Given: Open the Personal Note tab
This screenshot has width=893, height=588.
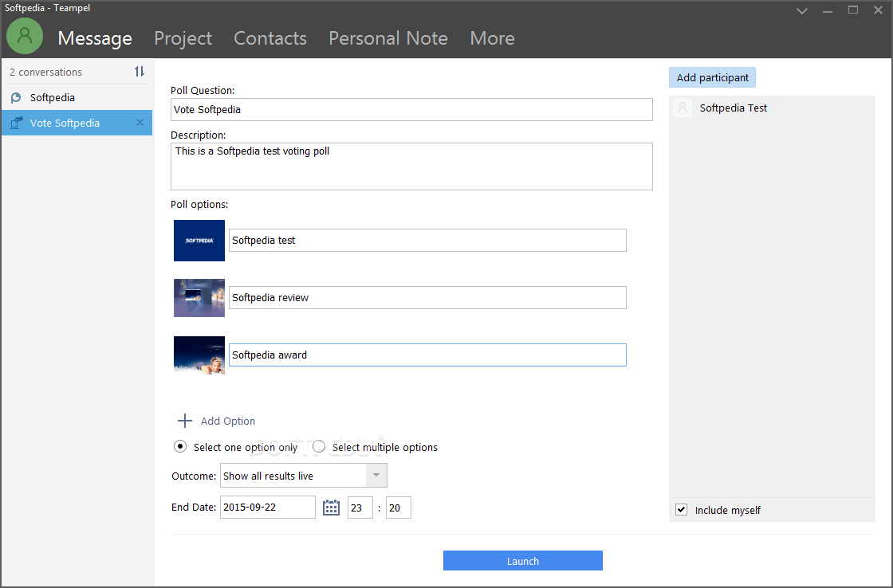Looking at the screenshot, I should (x=387, y=38).
